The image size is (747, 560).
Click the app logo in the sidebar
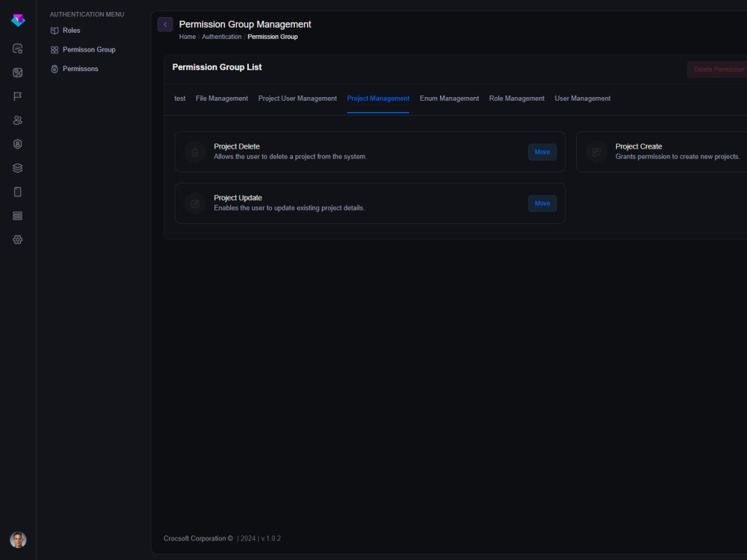tap(18, 20)
